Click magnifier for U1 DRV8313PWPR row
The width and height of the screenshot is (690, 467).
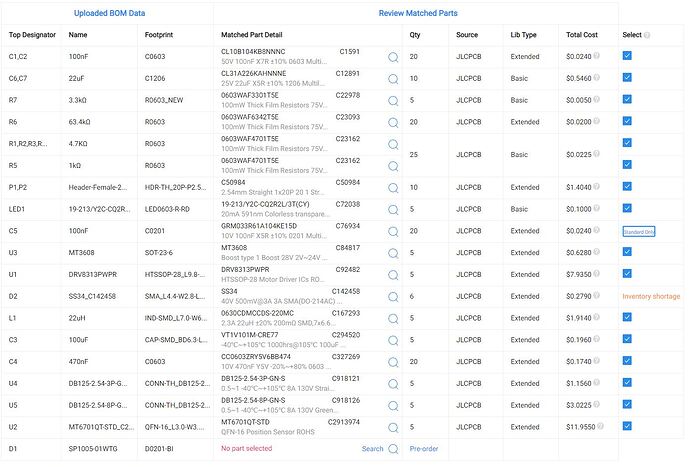(393, 275)
